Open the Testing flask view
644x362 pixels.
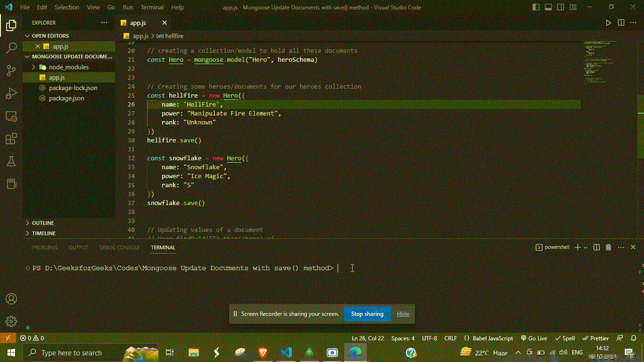tap(11, 161)
